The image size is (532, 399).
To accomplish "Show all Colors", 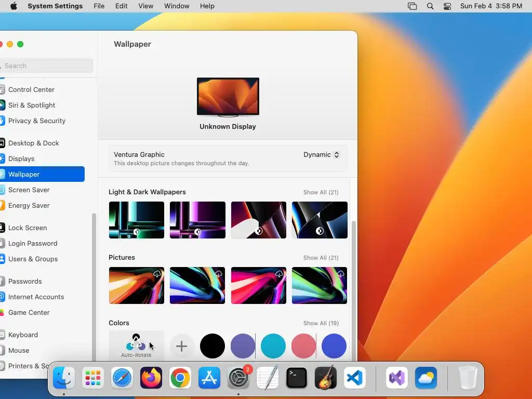I will tap(321, 323).
